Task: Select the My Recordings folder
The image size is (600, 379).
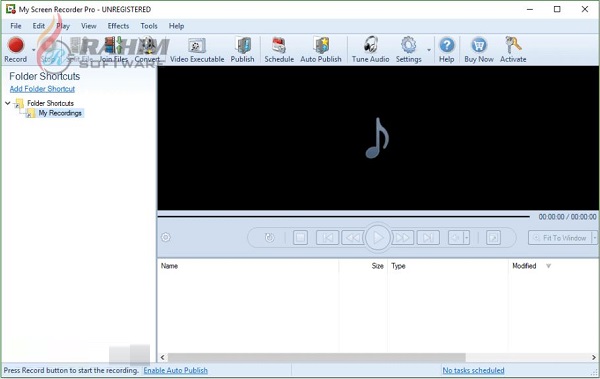Action: [x=60, y=113]
